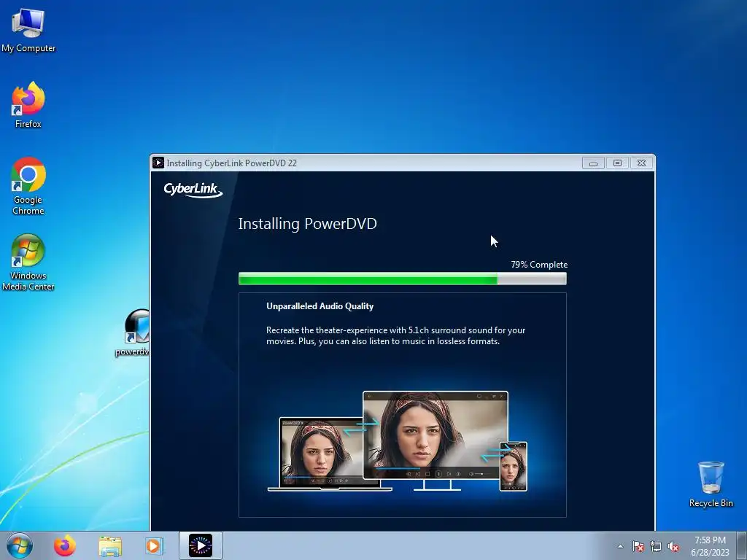Screen dimensions: 747x560
Task: Launch Firefox from the taskbar
Action: coord(65,545)
